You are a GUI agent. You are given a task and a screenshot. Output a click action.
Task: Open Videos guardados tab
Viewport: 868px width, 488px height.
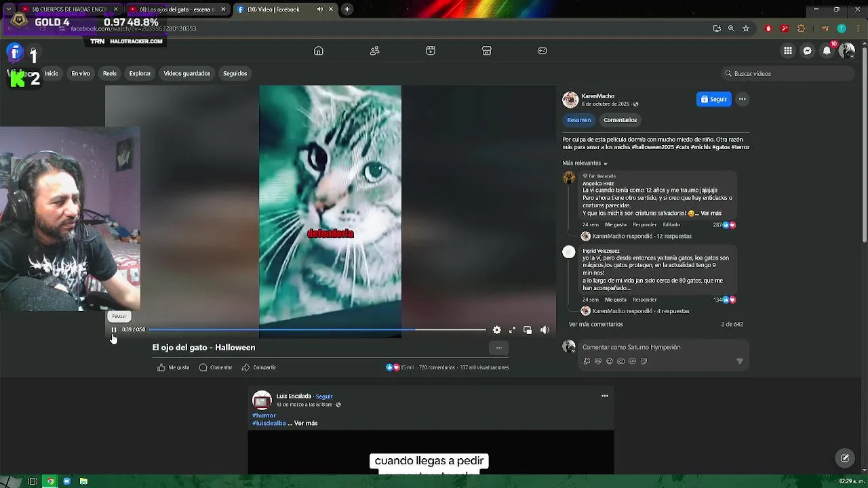coord(187,73)
